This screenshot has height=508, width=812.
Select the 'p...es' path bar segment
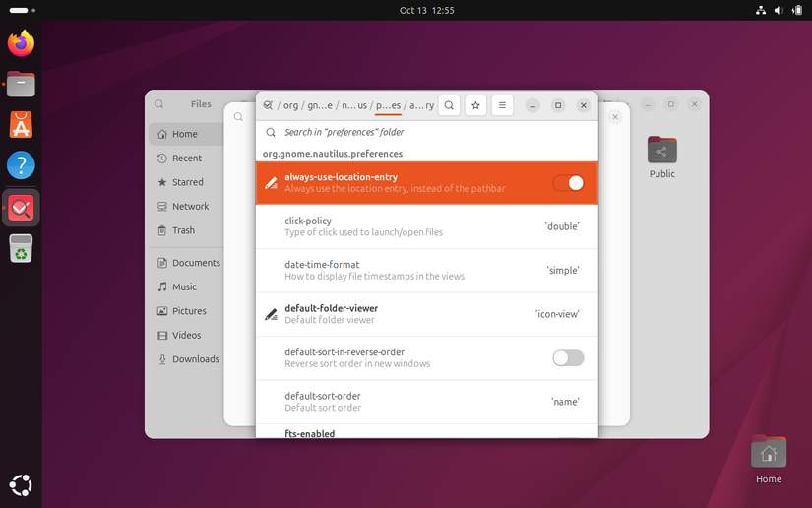coord(388,105)
